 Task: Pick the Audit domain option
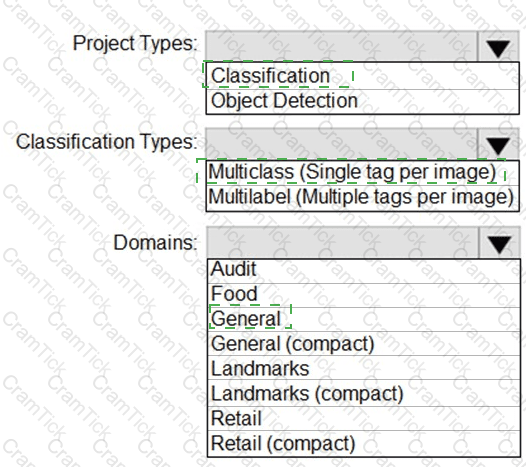[x=364, y=271]
